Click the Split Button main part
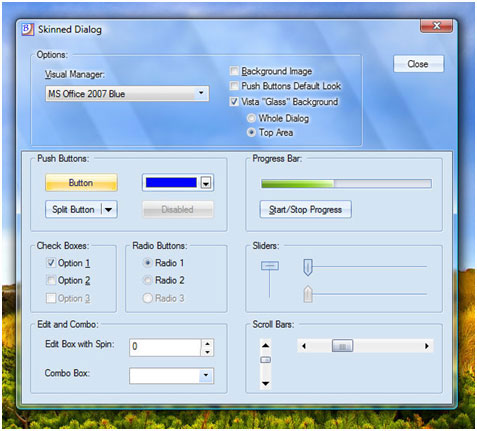Viewport: 477px width, 431px height. (73, 209)
